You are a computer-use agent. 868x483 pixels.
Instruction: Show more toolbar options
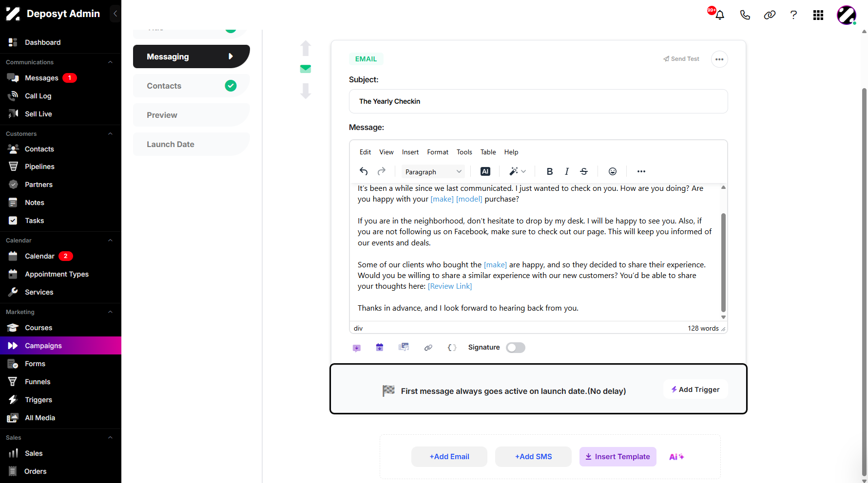[641, 171]
